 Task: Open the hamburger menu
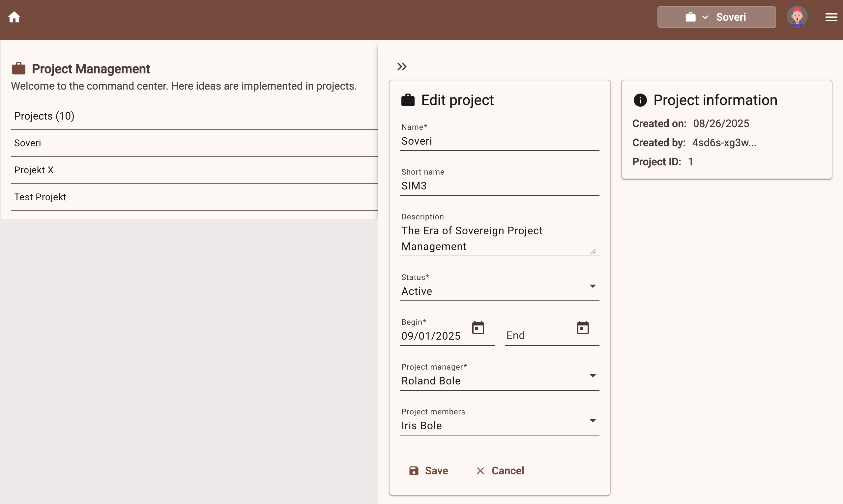click(831, 17)
